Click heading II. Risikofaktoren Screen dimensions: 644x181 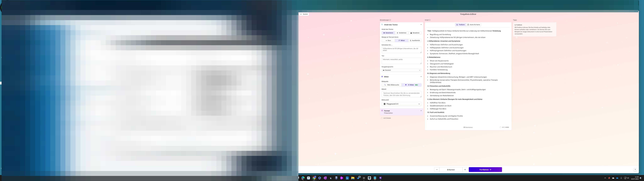[x=434, y=57]
